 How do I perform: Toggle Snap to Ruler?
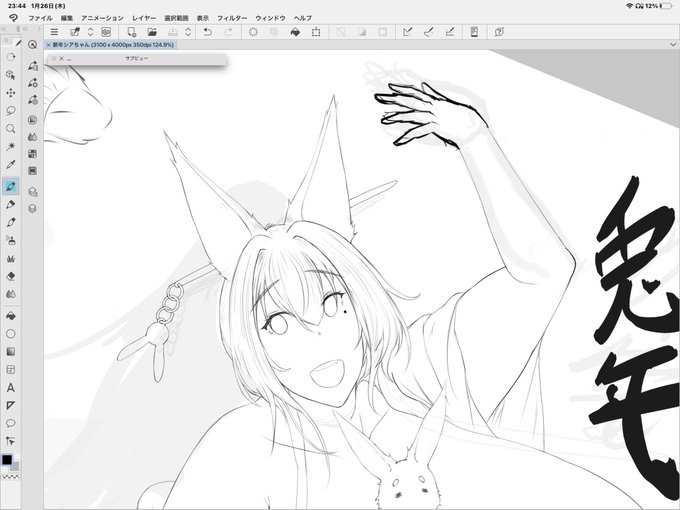coord(407,32)
